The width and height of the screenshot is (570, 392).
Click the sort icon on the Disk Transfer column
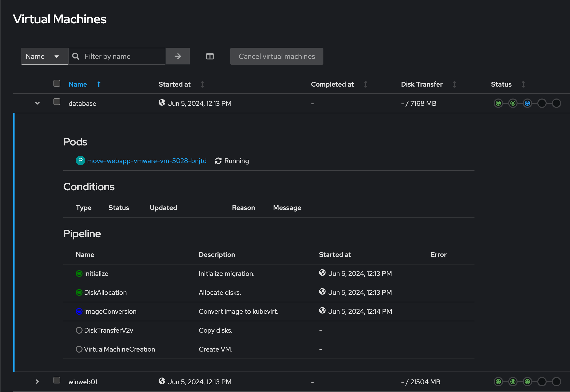coord(454,84)
